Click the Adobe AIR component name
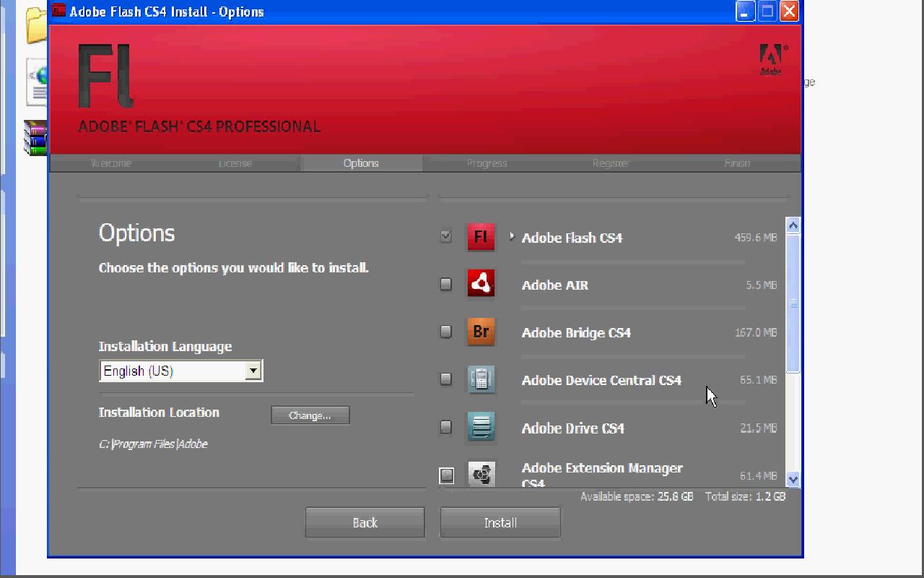This screenshot has width=924, height=578. pos(555,285)
